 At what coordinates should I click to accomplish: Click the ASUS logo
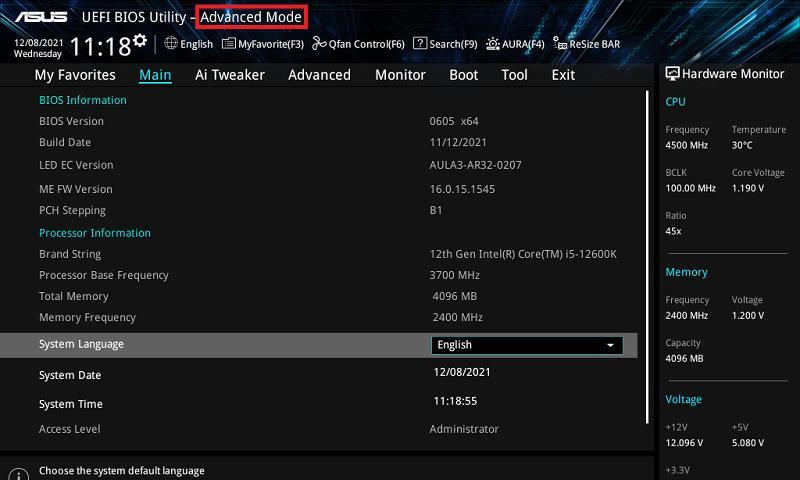(x=41, y=17)
